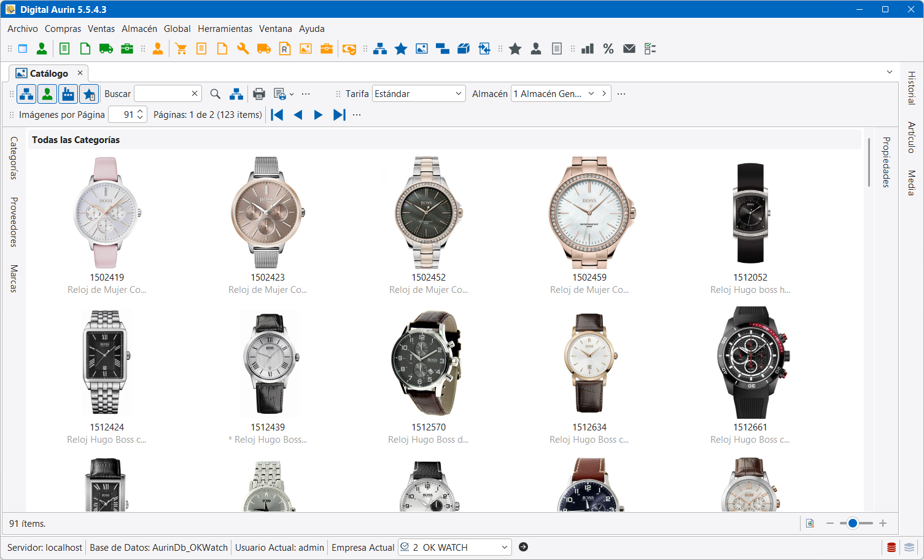Click the envelope mail icon

629,49
